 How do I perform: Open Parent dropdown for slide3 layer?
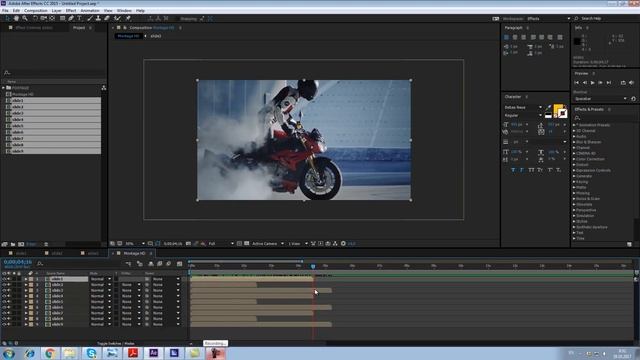click(166, 291)
